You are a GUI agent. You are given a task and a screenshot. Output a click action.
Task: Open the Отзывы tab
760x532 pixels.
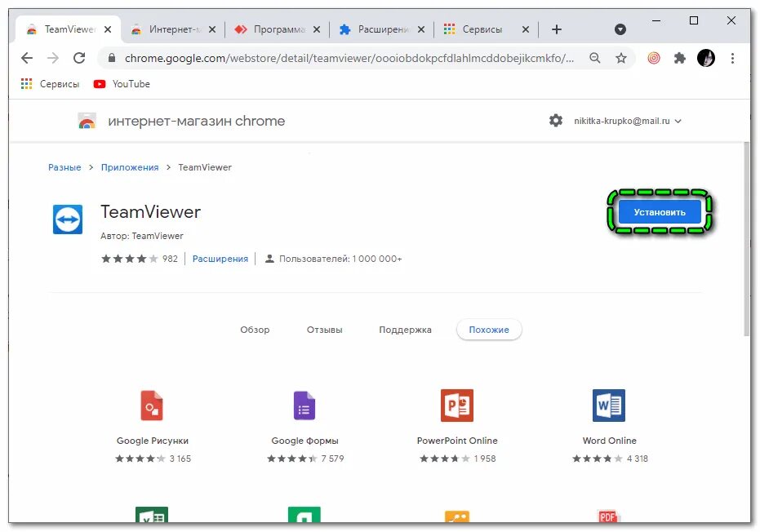point(324,330)
